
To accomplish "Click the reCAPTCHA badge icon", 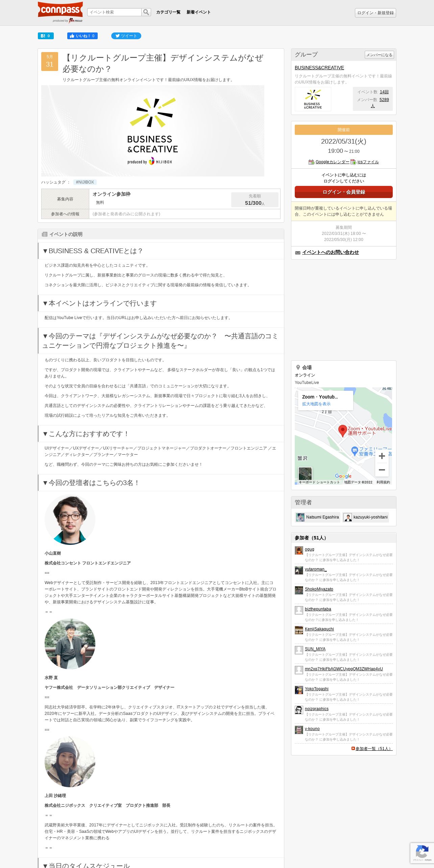I will click(422, 852).
